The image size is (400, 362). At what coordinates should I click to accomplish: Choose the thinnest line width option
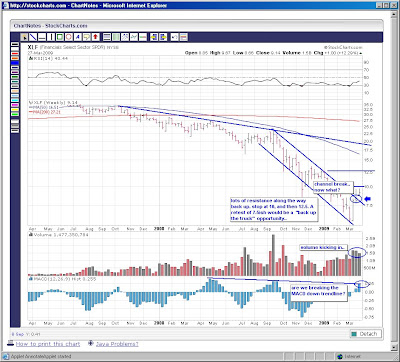15,121
